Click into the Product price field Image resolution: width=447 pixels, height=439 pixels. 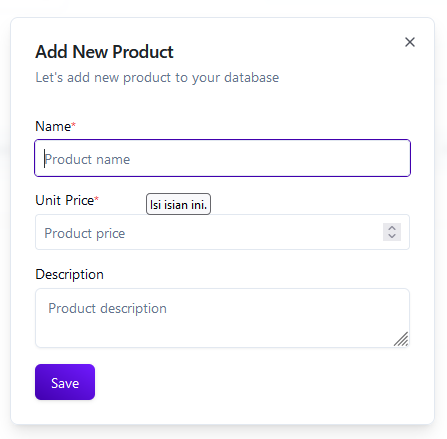(x=222, y=232)
